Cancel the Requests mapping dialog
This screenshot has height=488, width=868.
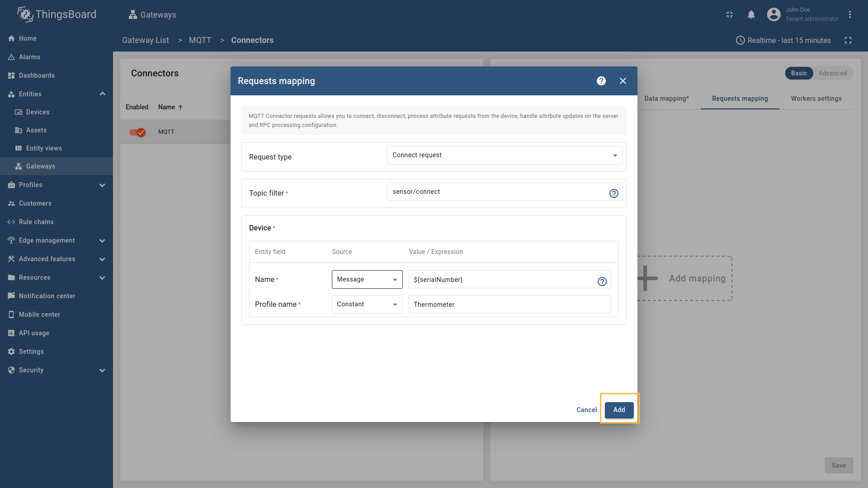(x=586, y=410)
